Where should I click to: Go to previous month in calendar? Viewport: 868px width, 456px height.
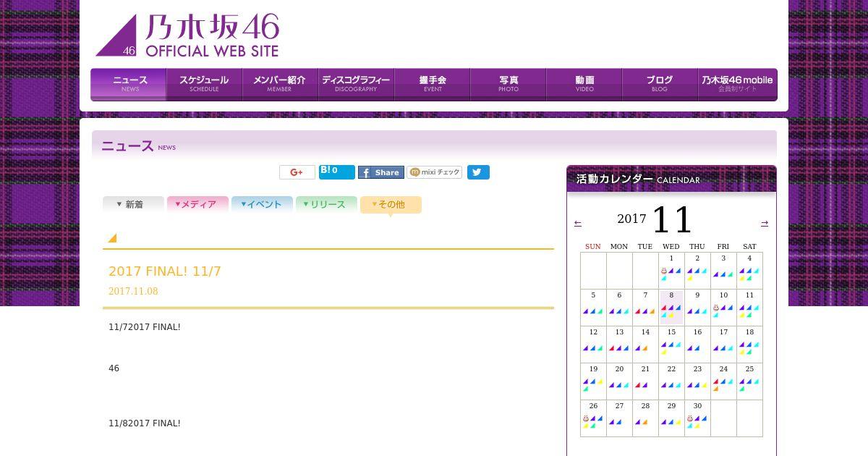577,223
